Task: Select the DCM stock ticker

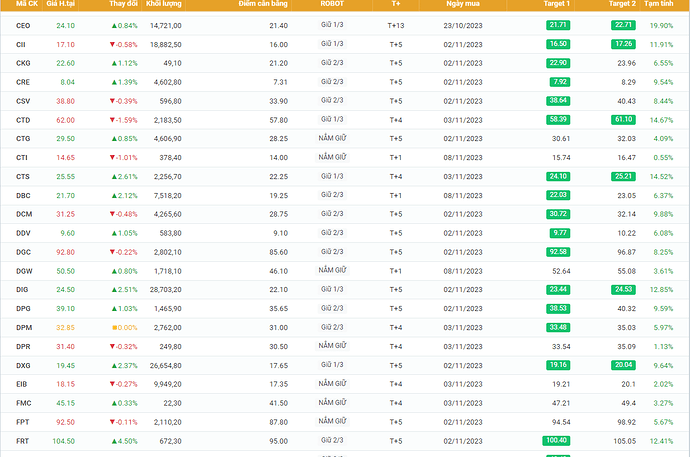Action: (24, 214)
